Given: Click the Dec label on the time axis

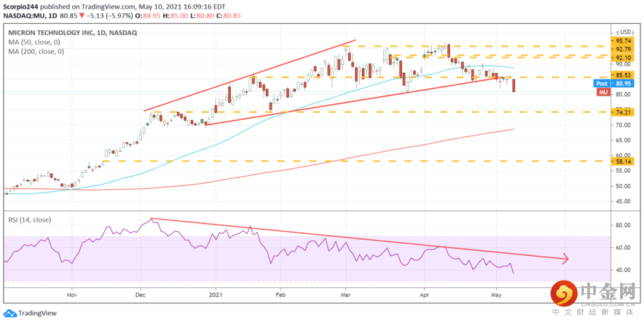Looking at the screenshot, I should [141, 294].
